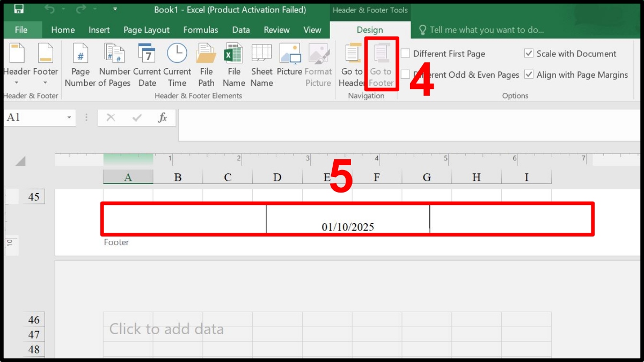Switch to the Page Layout tab
Viewport: 644px width, 362px height.
[x=146, y=29]
